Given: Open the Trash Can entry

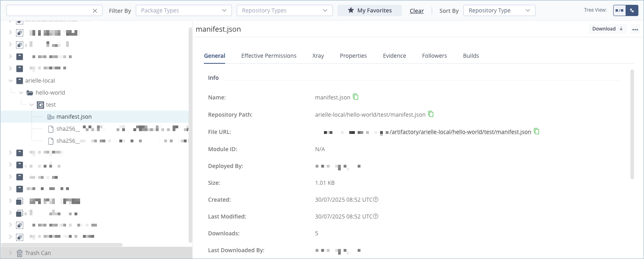Looking at the screenshot, I should pos(38,253).
